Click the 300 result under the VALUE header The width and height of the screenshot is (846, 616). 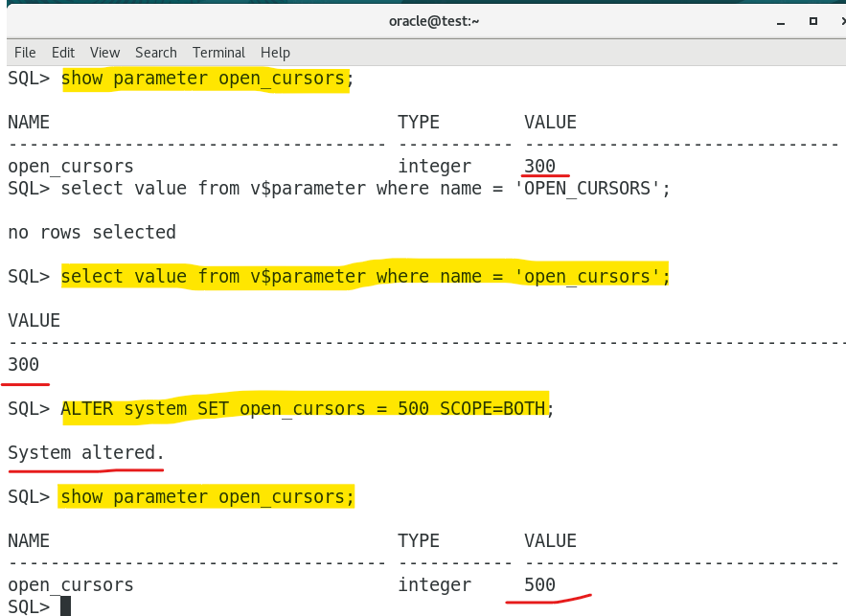(x=23, y=365)
